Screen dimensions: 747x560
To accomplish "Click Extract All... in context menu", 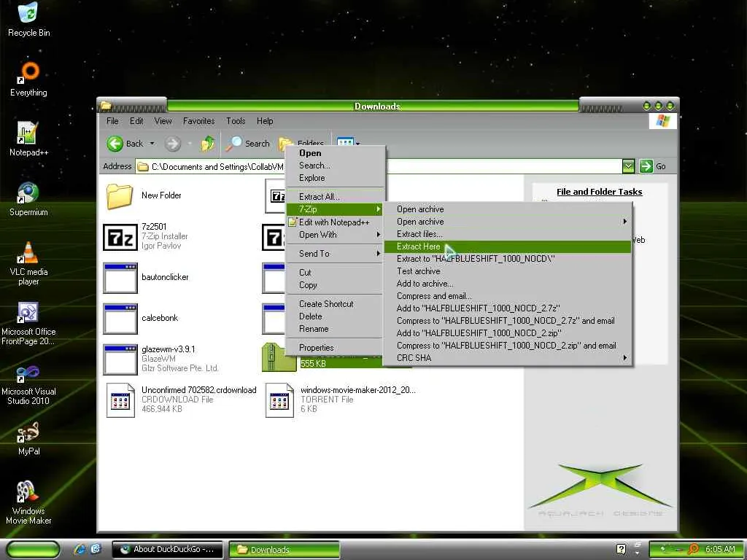I will pos(336,197).
